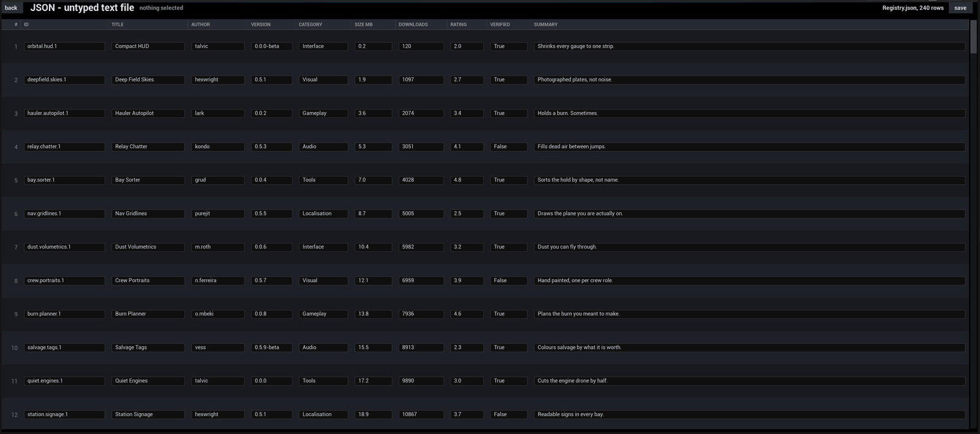Edit the Crew Portraits title cell
Image resolution: width=980 pixels, height=434 pixels.
(148, 280)
